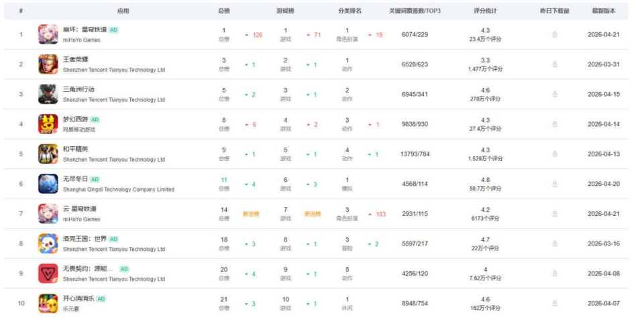Sort by the 总榜 column header
The width and height of the screenshot is (644, 318).
[x=224, y=11]
